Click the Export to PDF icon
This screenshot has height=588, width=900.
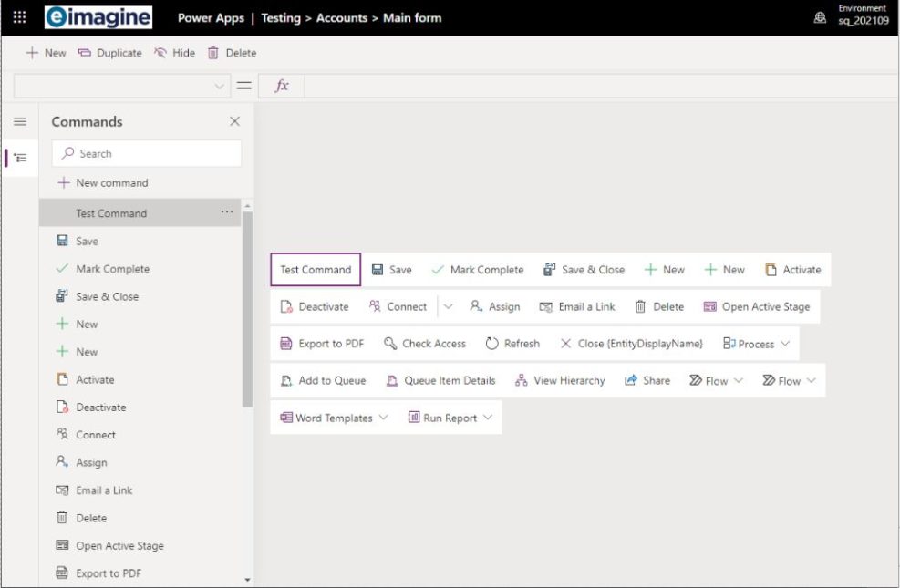pyautogui.click(x=286, y=343)
